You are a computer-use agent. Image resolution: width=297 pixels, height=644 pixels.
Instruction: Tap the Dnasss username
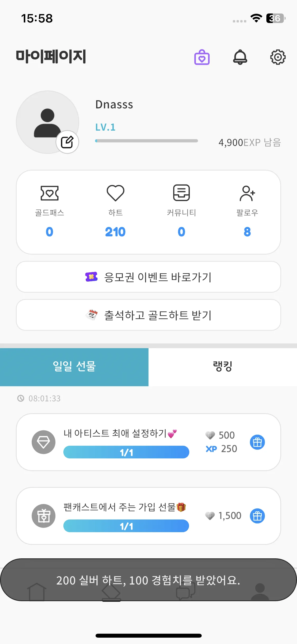(114, 105)
